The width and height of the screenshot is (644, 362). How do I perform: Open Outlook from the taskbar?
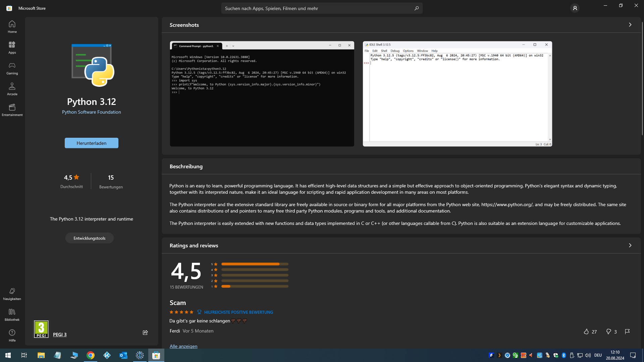(x=123, y=355)
